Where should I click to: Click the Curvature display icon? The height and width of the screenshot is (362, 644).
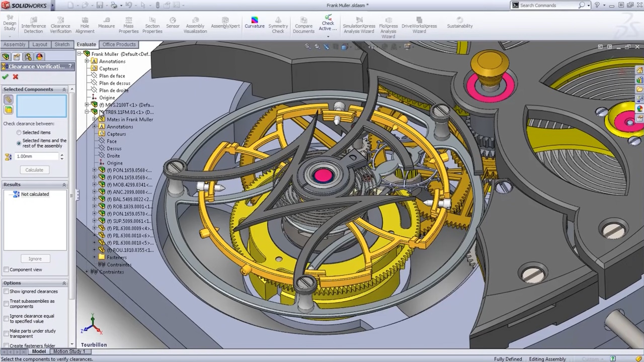point(254,23)
